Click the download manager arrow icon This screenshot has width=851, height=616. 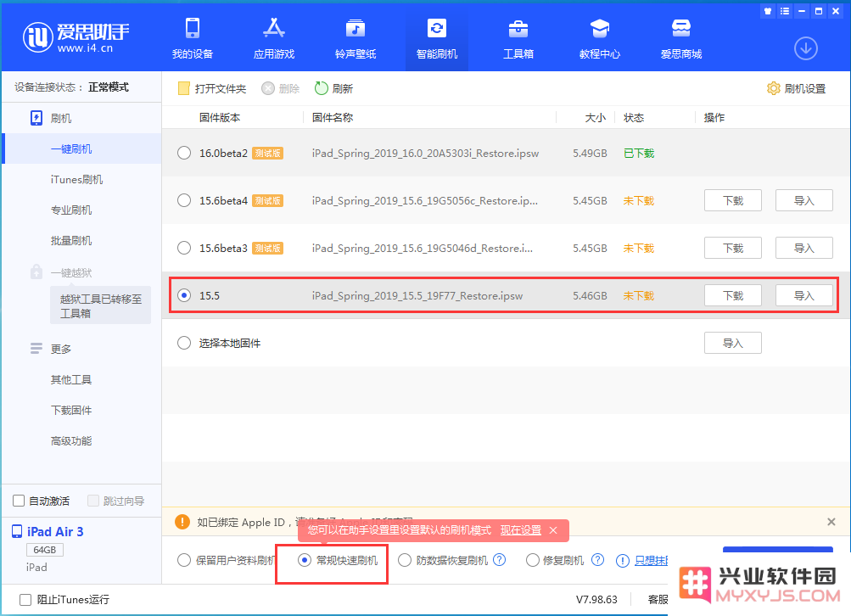pyautogui.click(x=806, y=48)
